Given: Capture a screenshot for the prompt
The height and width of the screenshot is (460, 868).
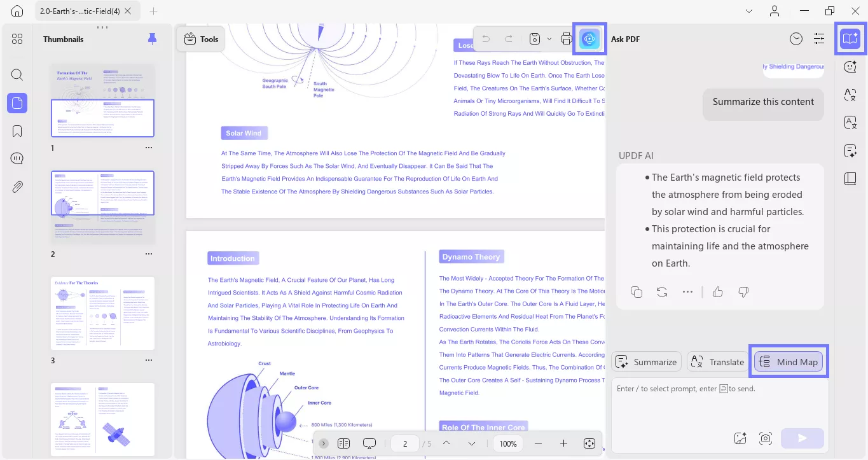Looking at the screenshot, I should coord(766,438).
